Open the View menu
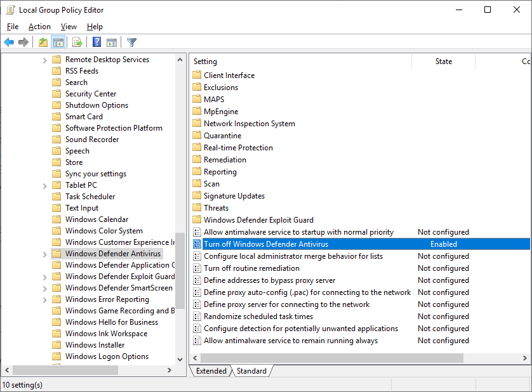The image size is (532, 392). (69, 27)
